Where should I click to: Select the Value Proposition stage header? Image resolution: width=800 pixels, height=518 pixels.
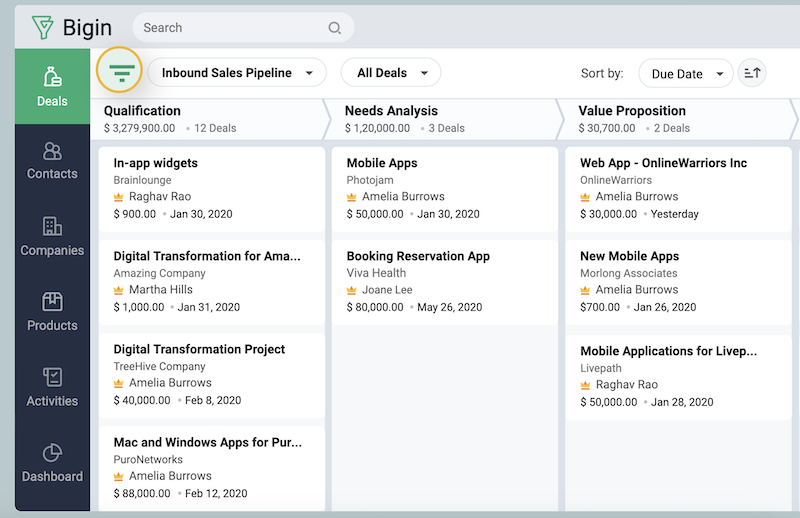[x=632, y=111]
